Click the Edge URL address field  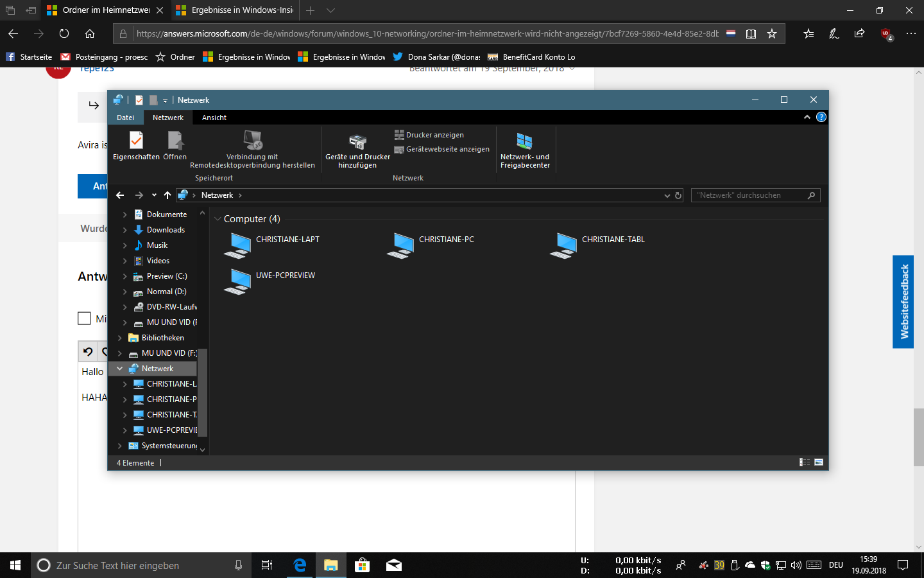(x=427, y=33)
